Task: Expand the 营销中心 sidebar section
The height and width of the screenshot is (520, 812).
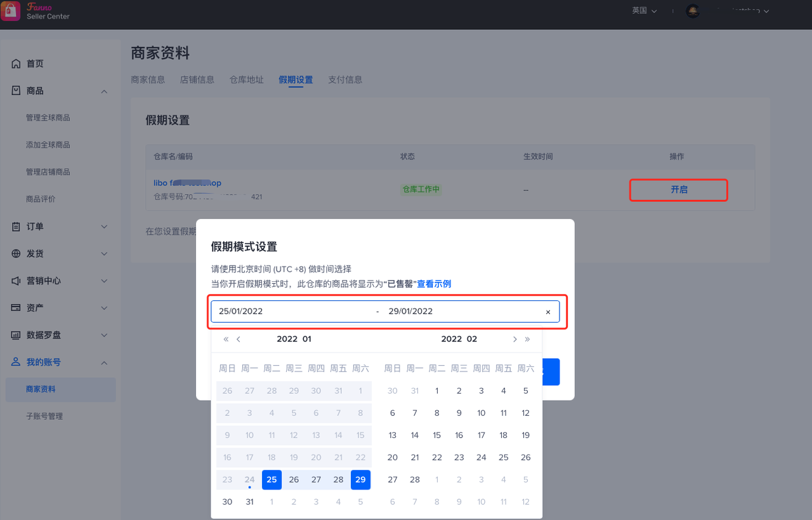Action: pyautogui.click(x=105, y=281)
